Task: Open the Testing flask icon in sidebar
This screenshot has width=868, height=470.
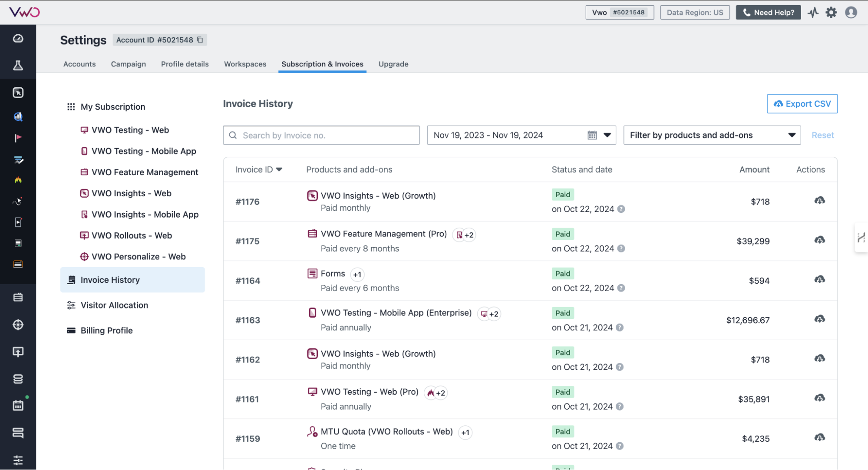Action: [18, 66]
